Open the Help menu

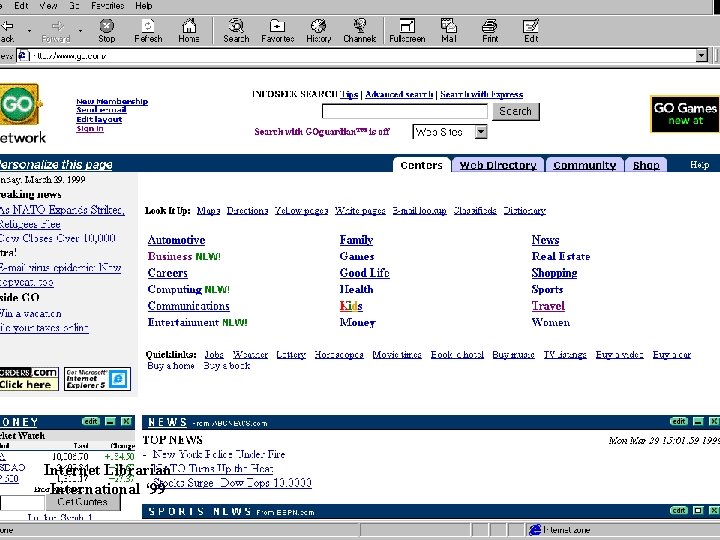tap(144, 6)
